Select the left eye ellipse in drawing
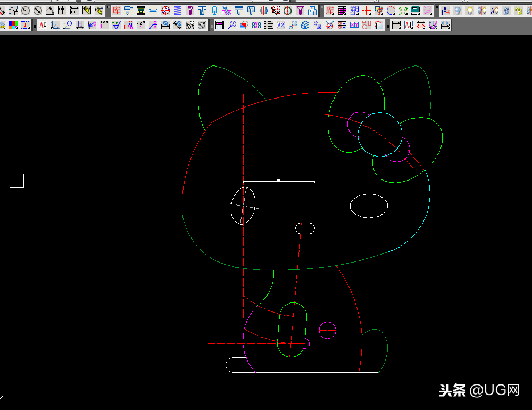The image size is (532, 410). tap(243, 206)
